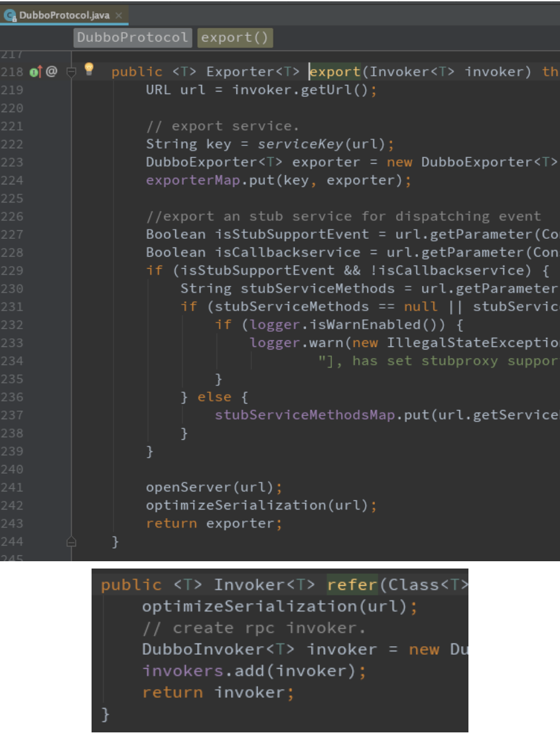This screenshot has height=743, width=560.
Task: Click logger.warn on line 233
Action: click(x=298, y=342)
